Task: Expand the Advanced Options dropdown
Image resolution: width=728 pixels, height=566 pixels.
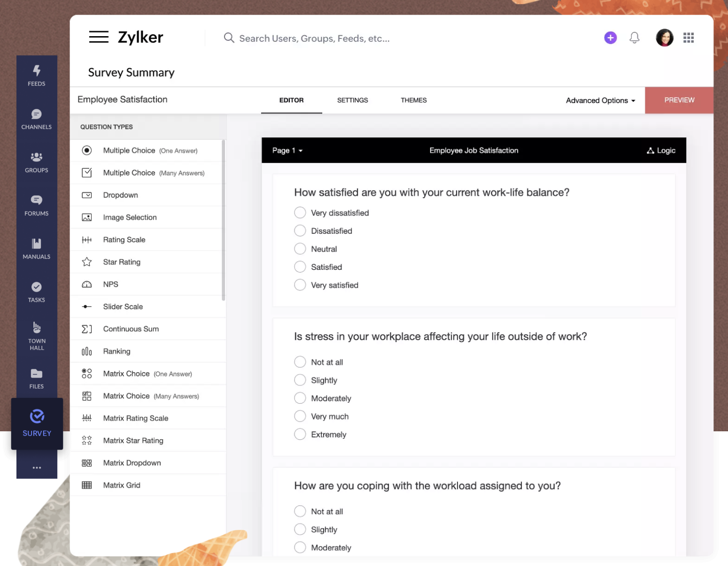Action: 600,100
